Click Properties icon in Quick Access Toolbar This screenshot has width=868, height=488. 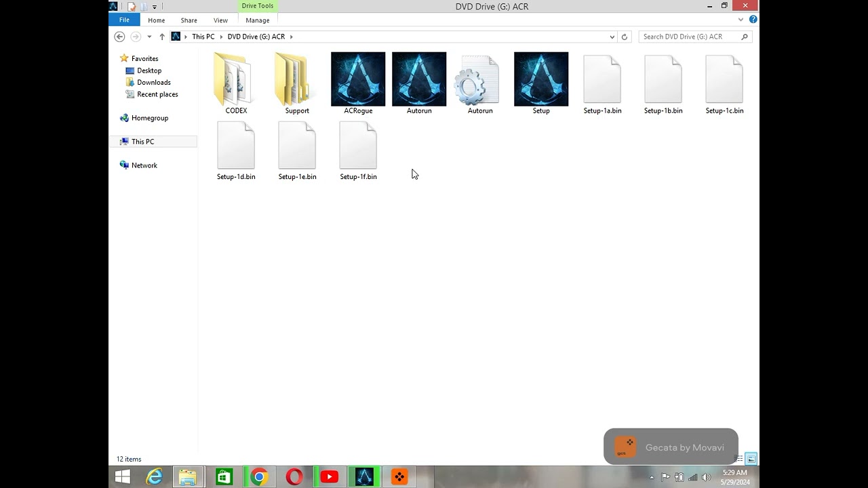(132, 6)
